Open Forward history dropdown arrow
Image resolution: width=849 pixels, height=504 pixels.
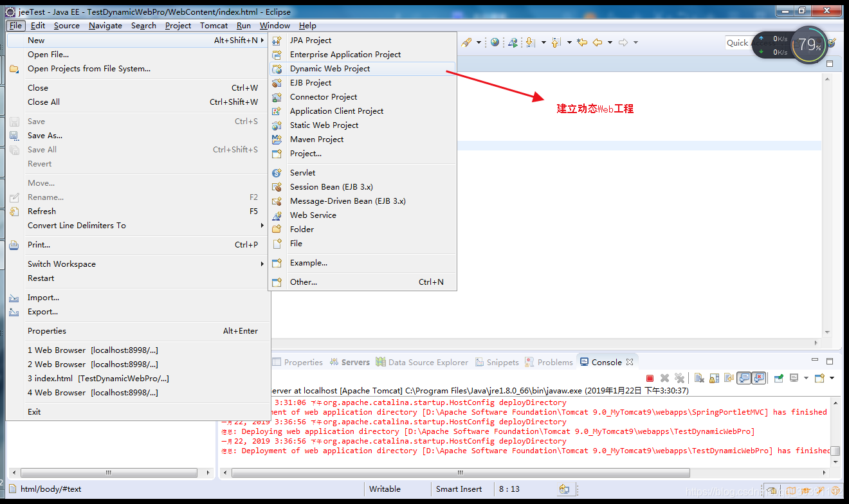[635, 42]
